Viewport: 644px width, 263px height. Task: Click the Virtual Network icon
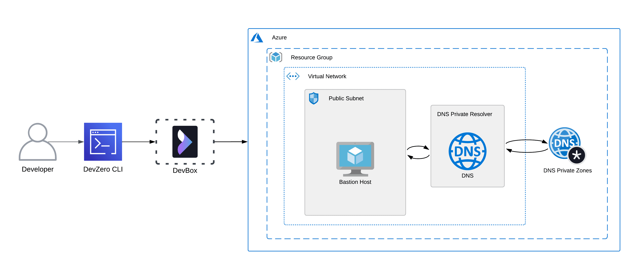[293, 76]
